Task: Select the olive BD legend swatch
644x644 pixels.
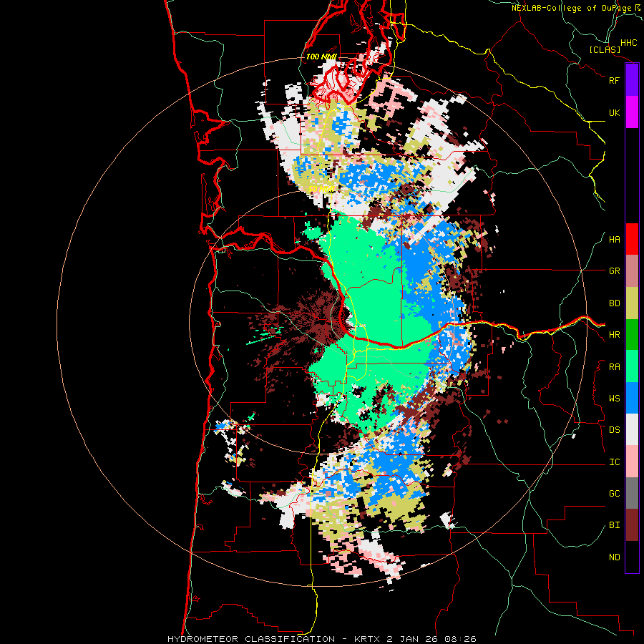Action: click(632, 303)
